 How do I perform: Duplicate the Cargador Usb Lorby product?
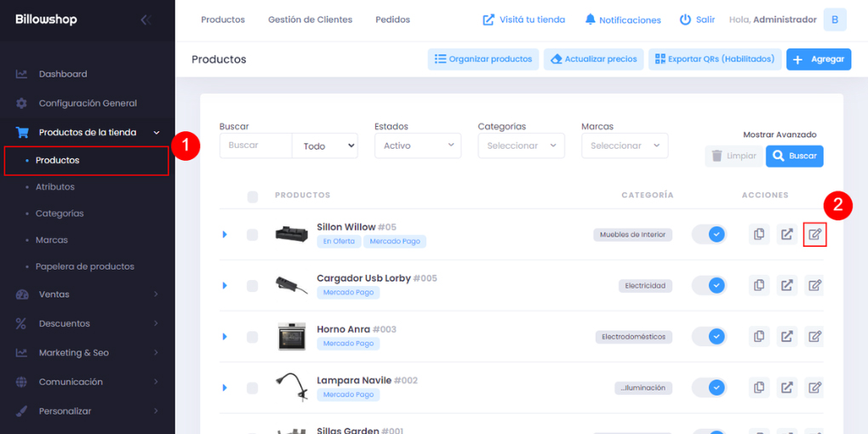click(759, 286)
